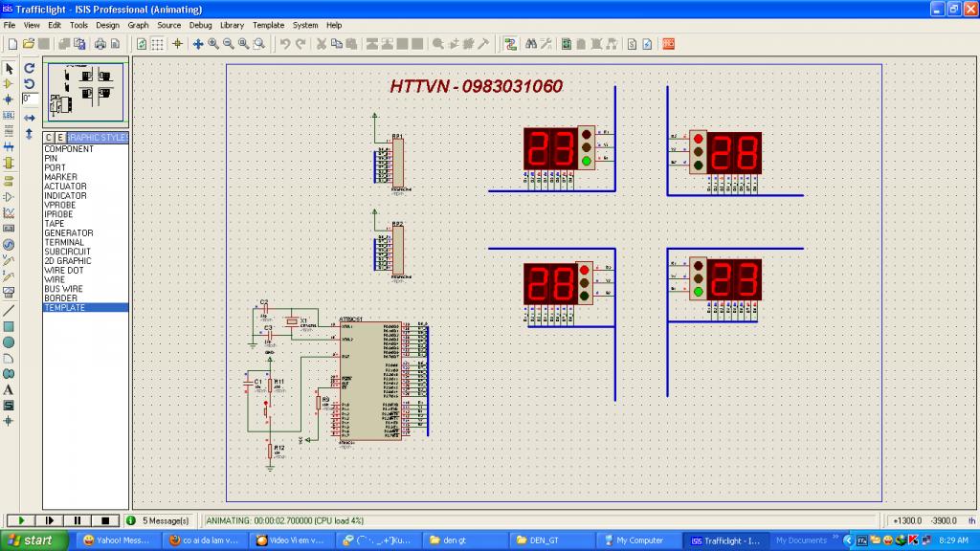
Task: Click the C button above styles list
Action: [x=49, y=138]
